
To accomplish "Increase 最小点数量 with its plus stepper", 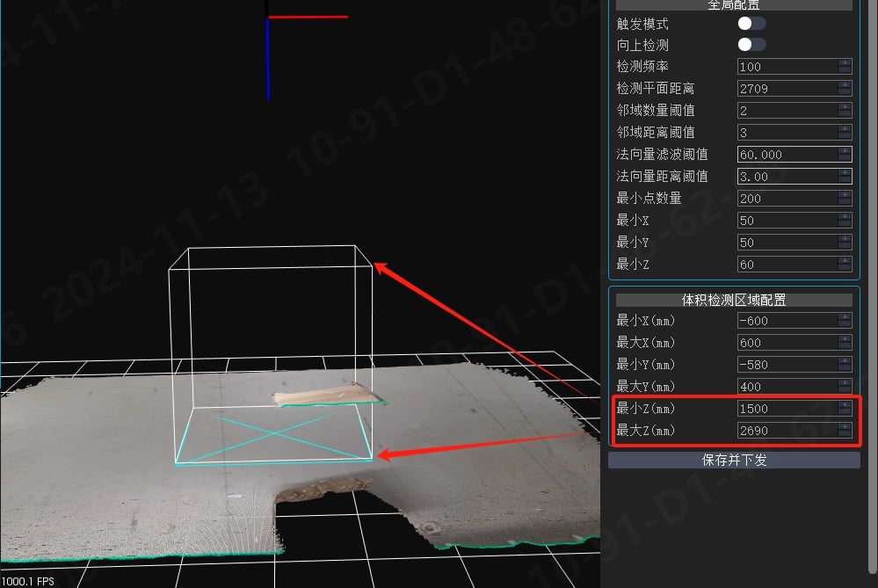I will point(845,195).
